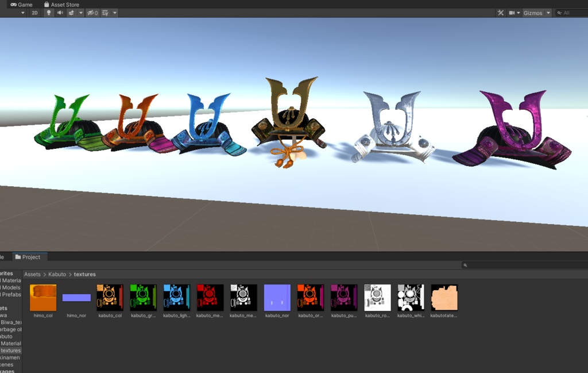Viewport: 588px width, 373px height.
Task: Select himo_nor texture
Action: pyautogui.click(x=76, y=298)
